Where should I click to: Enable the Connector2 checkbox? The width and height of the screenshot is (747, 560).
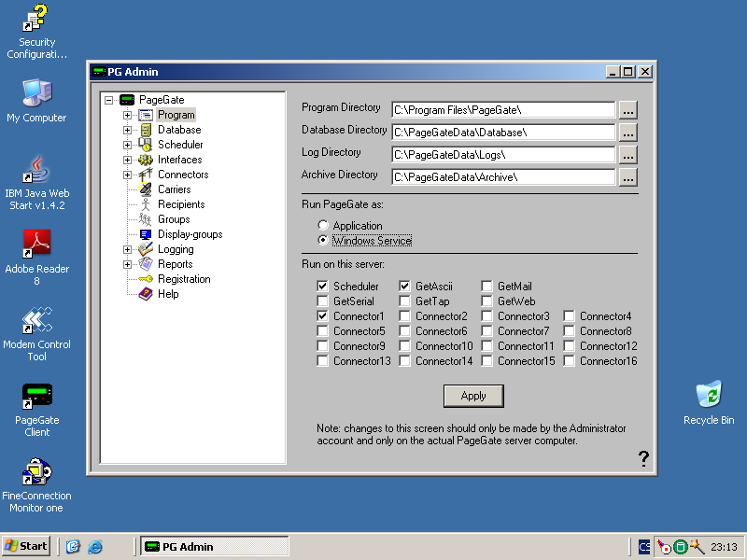404,315
